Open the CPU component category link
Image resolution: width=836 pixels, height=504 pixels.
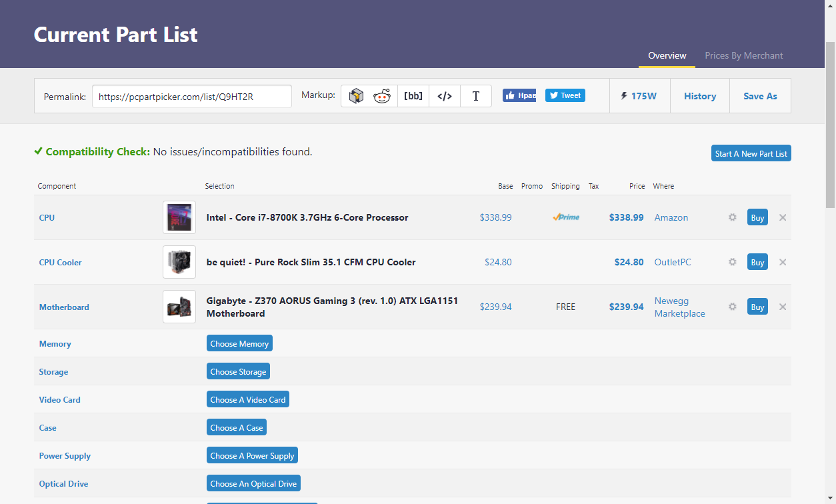coord(47,217)
